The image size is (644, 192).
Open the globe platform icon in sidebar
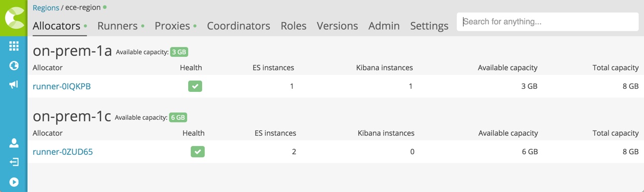[14, 66]
